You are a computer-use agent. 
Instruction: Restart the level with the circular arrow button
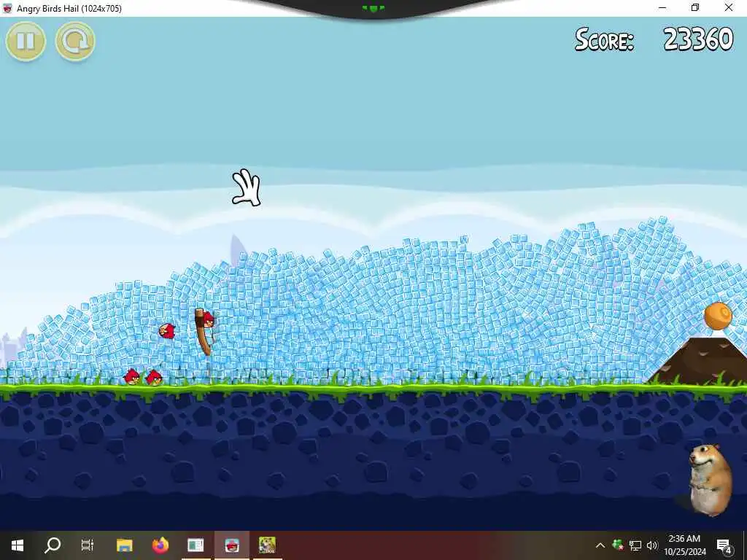pos(75,41)
